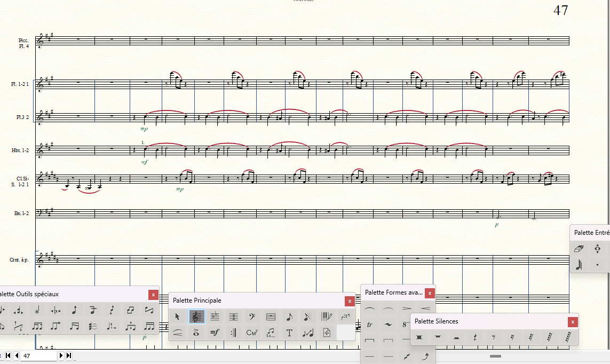Select the bass clef tool
This screenshot has width=610, height=364.
(x=252, y=317)
